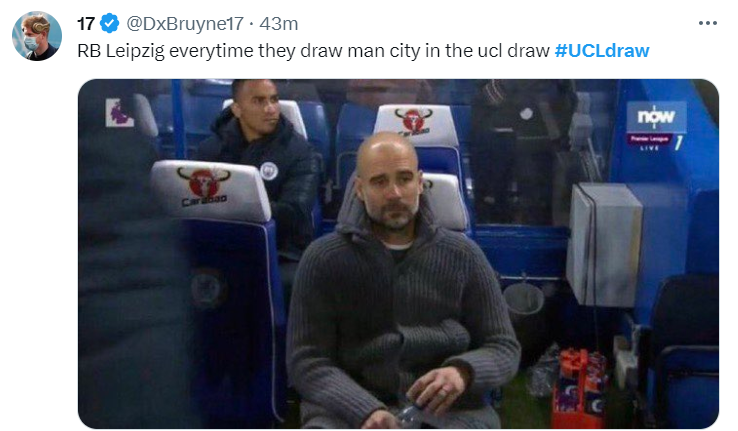Click the display name 17
The width and height of the screenshot is (738, 431).
coord(86,24)
